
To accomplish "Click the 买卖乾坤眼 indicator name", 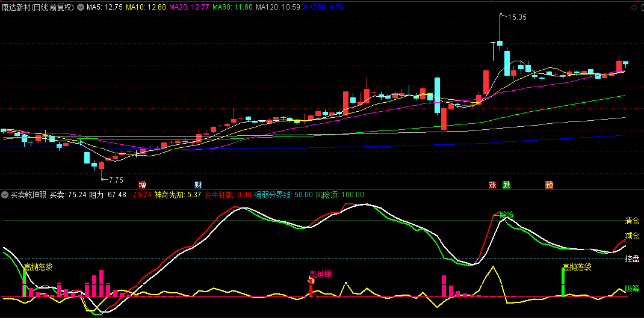I will [x=29, y=195].
